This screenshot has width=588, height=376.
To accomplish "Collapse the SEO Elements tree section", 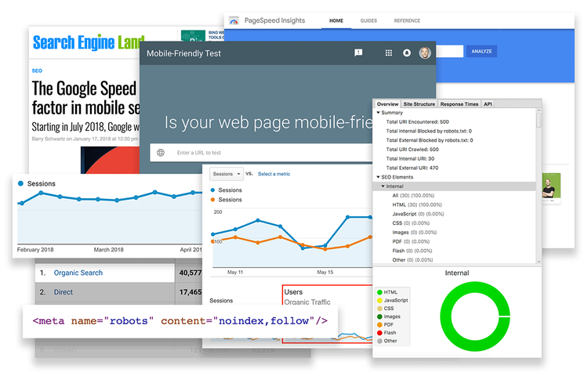I will coord(378,177).
